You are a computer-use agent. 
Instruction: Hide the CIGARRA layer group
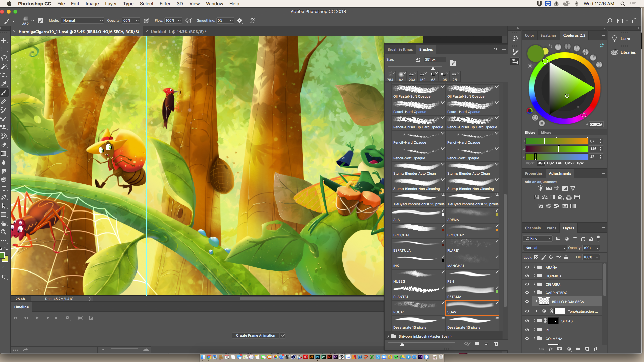coord(527,284)
